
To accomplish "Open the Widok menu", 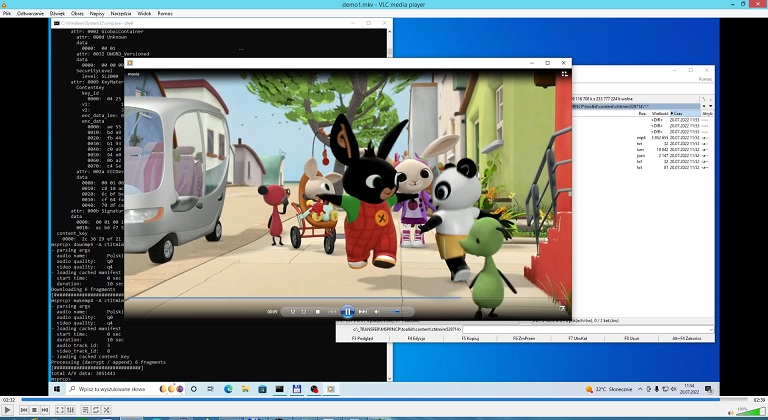I will (x=144, y=13).
